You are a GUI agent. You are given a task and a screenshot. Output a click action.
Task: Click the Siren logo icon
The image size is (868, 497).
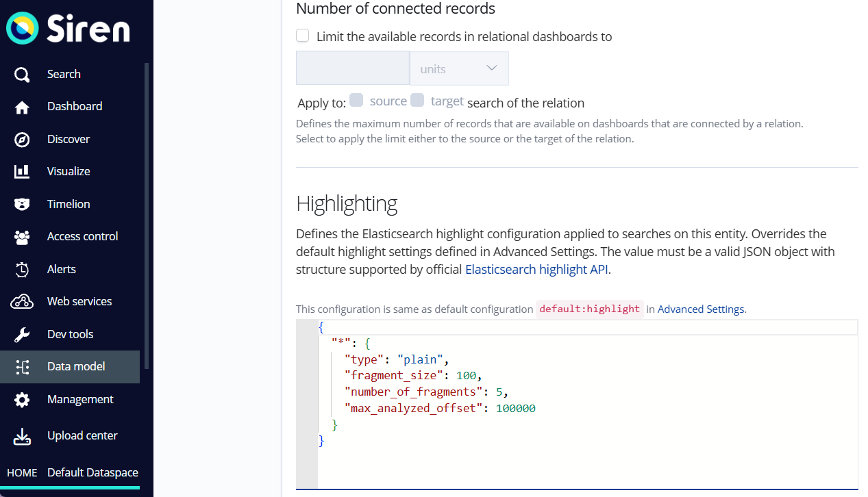(23, 28)
